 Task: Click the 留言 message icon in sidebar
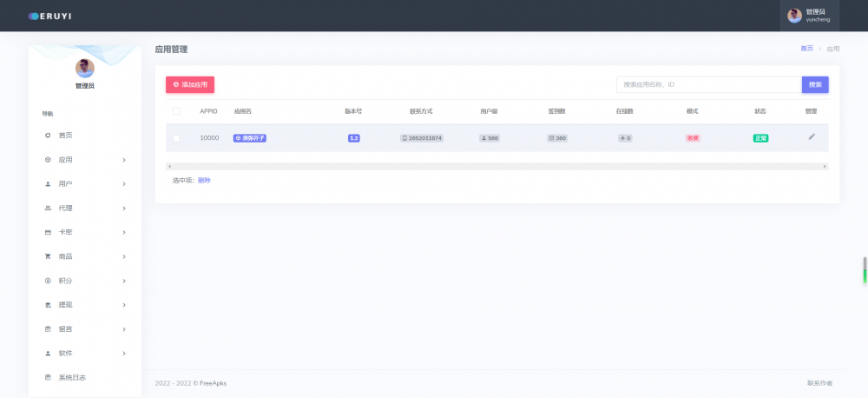click(x=48, y=329)
